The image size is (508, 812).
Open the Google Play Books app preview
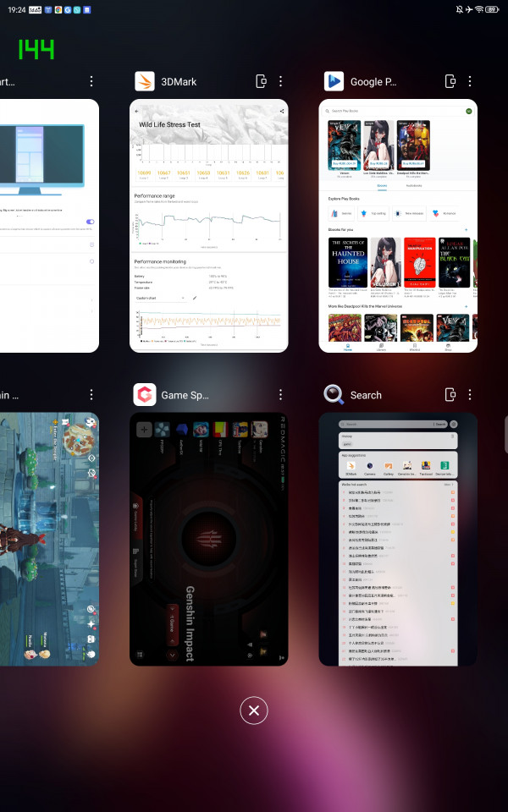pos(398,226)
